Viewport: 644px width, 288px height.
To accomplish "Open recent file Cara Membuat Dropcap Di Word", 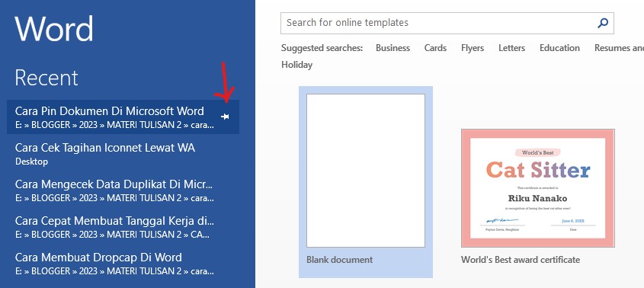I will click(123, 264).
